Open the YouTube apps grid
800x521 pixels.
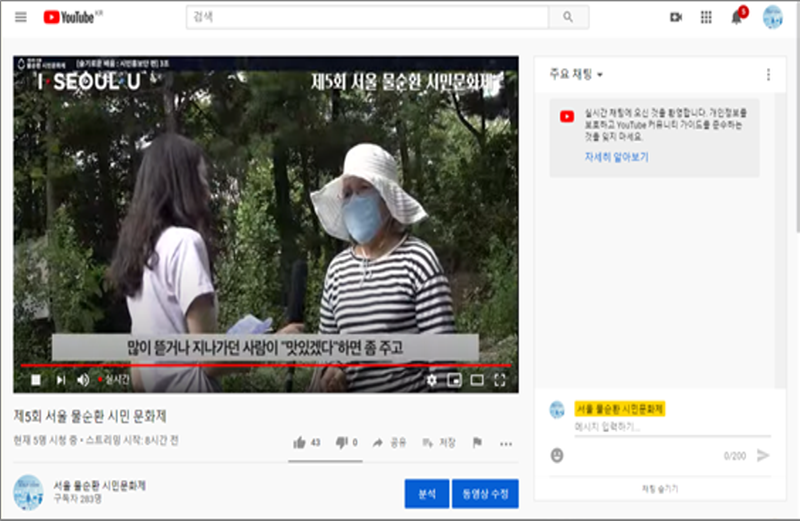(x=706, y=17)
